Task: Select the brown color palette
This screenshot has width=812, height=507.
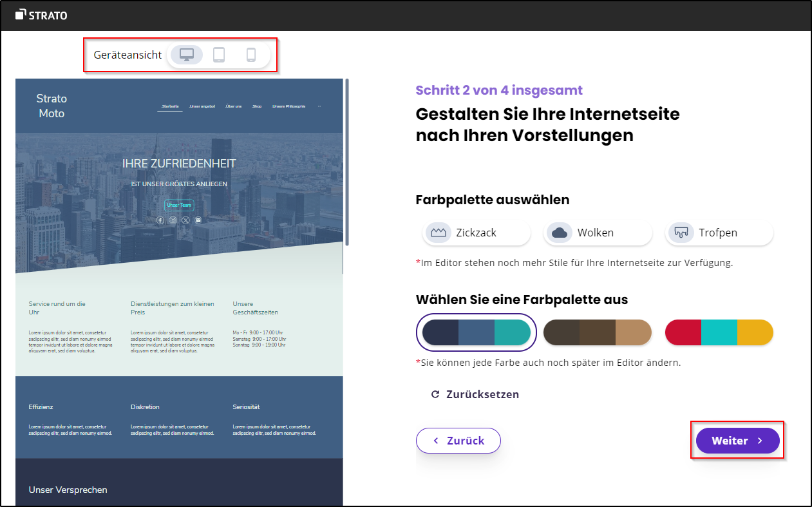Action: pyautogui.click(x=598, y=332)
